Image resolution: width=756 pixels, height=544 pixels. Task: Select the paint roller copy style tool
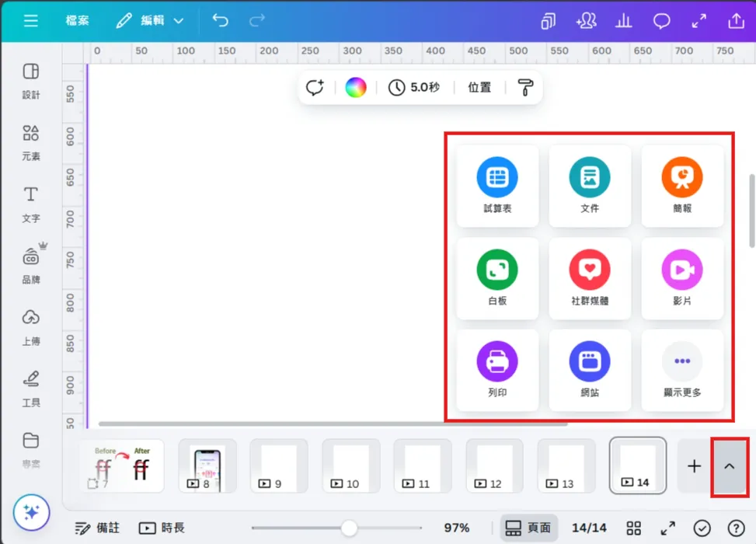[x=525, y=87]
